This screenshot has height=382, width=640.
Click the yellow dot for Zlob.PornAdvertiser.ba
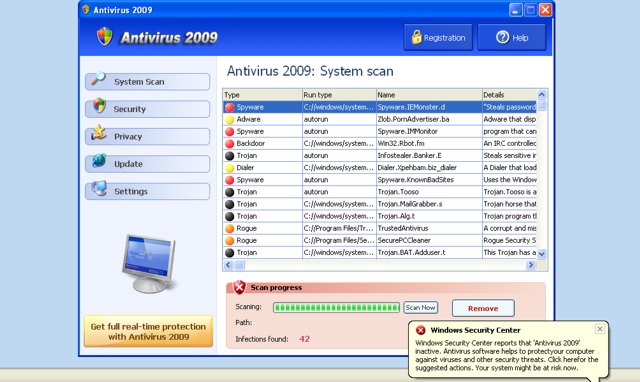click(x=229, y=120)
